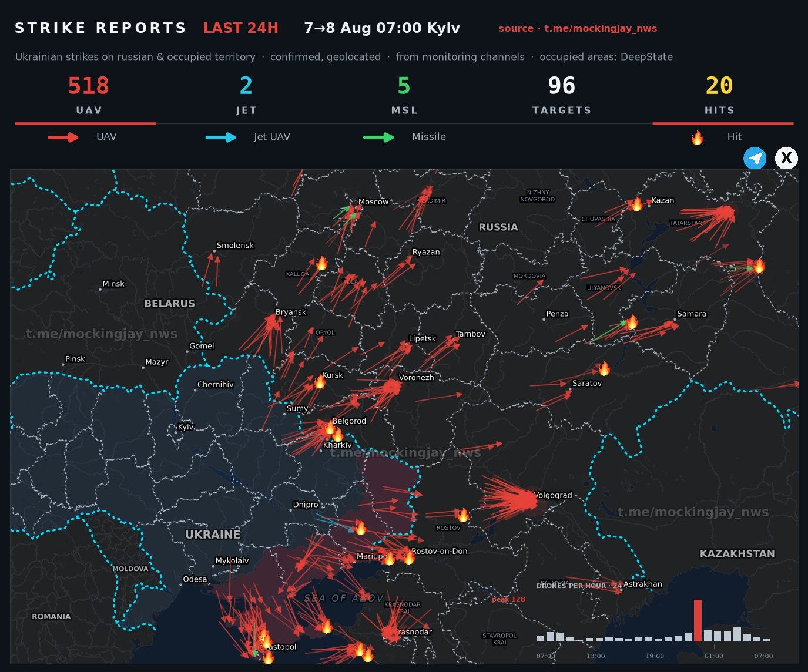Select the 20 HITS stat tab
The height and width of the screenshot is (672, 808).
coord(719,95)
